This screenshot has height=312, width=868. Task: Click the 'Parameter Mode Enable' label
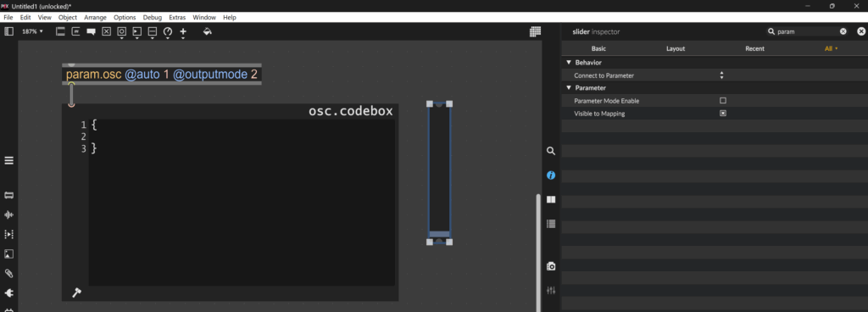(x=607, y=101)
